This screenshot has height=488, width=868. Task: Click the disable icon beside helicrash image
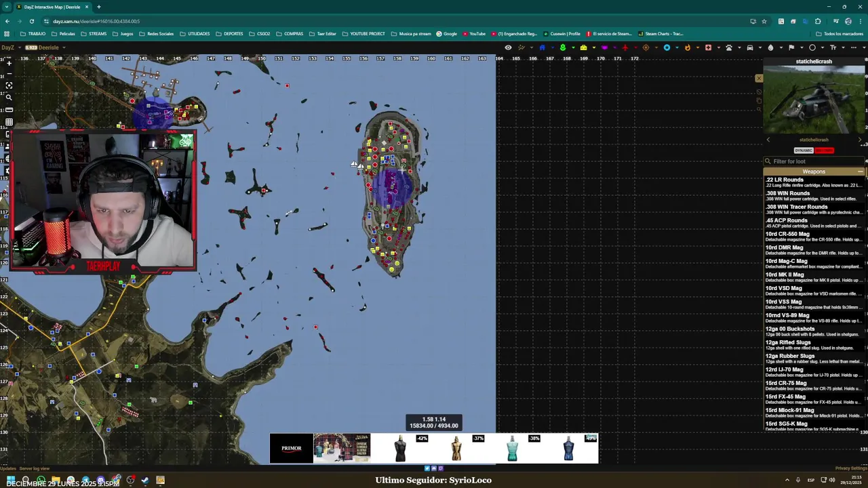coord(759,91)
